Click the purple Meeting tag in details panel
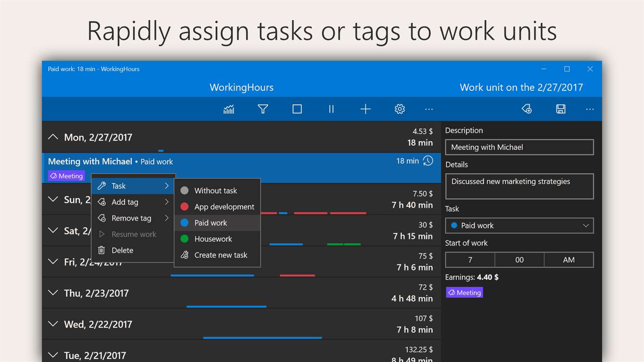The height and width of the screenshot is (362, 644). (x=465, y=293)
